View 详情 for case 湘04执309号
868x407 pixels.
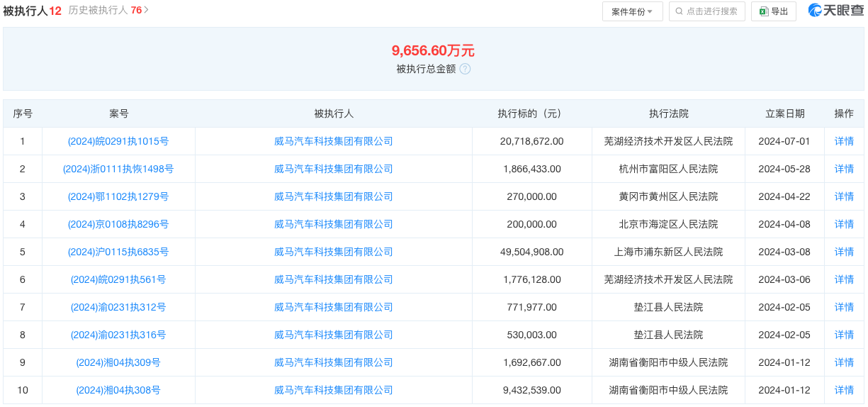point(844,362)
